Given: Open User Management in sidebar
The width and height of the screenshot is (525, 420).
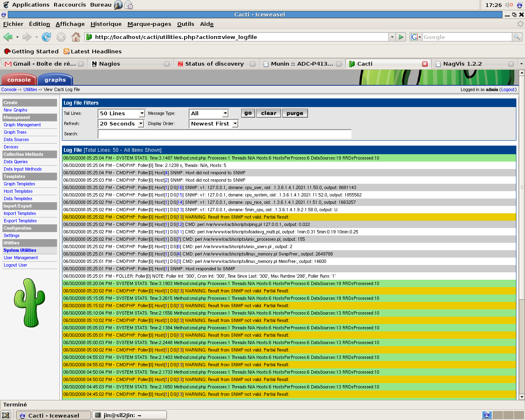Looking at the screenshot, I should (21, 258).
